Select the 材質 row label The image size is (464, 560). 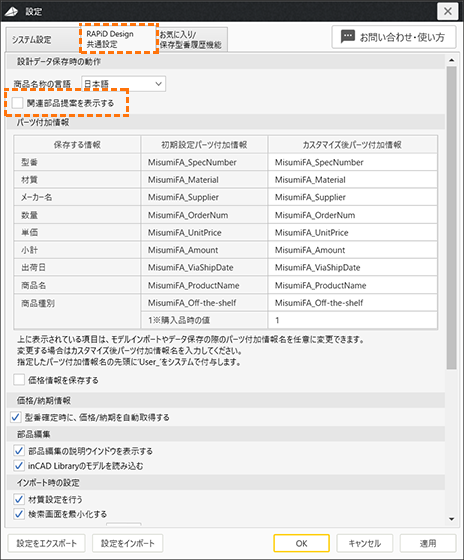click(77, 180)
